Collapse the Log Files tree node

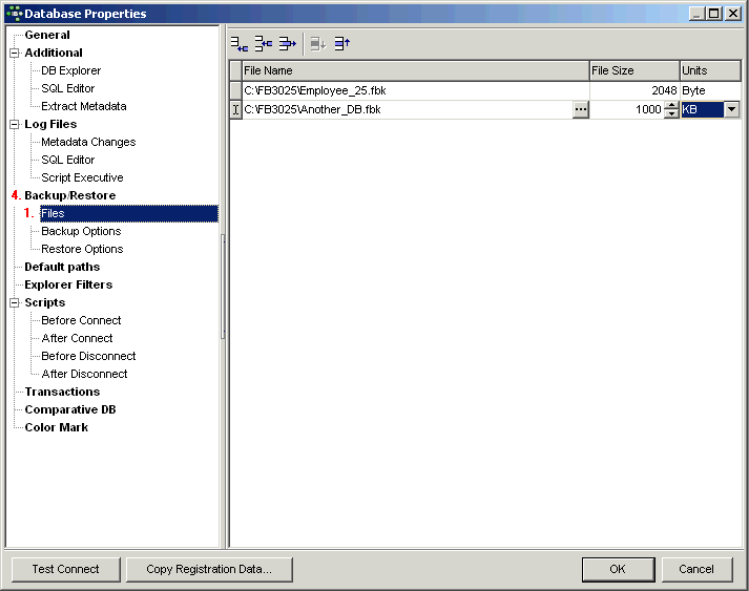pyautogui.click(x=14, y=125)
